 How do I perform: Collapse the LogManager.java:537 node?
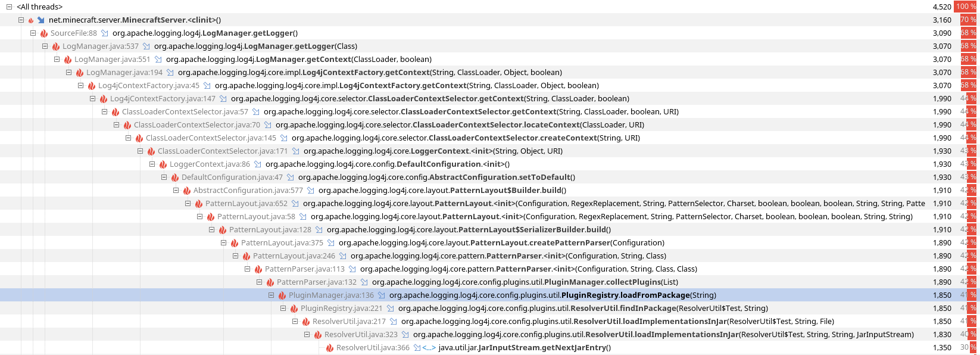tap(45, 46)
